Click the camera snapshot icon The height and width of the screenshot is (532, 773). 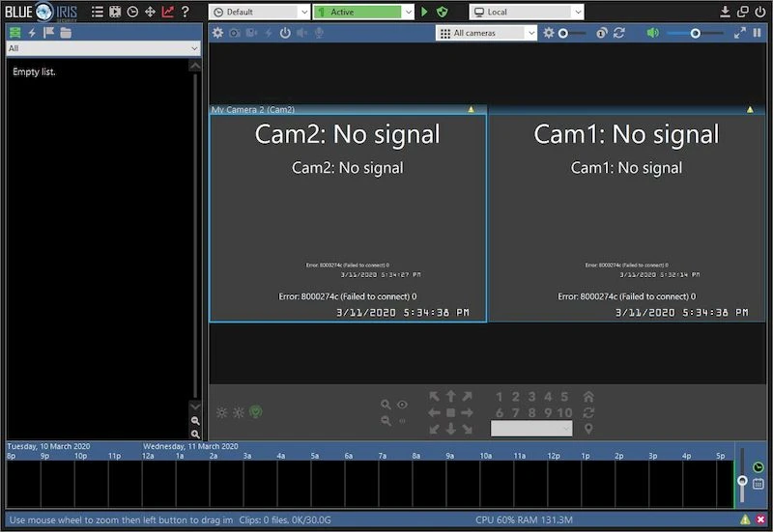235,33
